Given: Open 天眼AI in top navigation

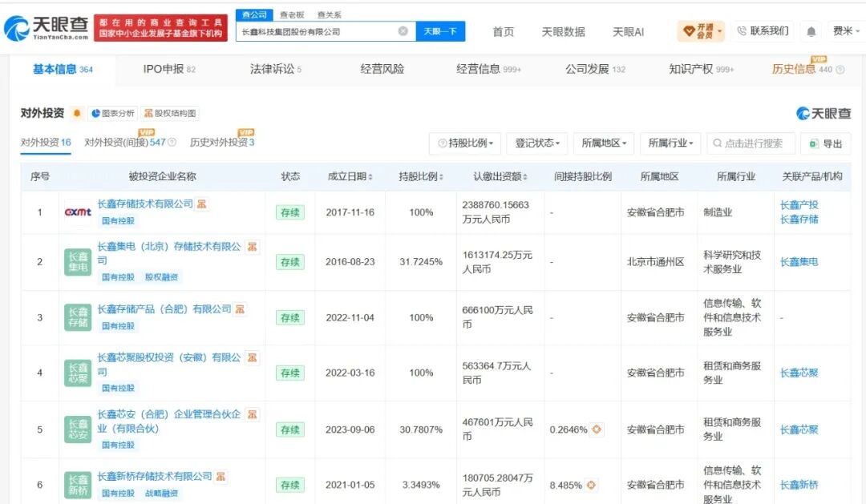Looking at the screenshot, I should coord(628,32).
